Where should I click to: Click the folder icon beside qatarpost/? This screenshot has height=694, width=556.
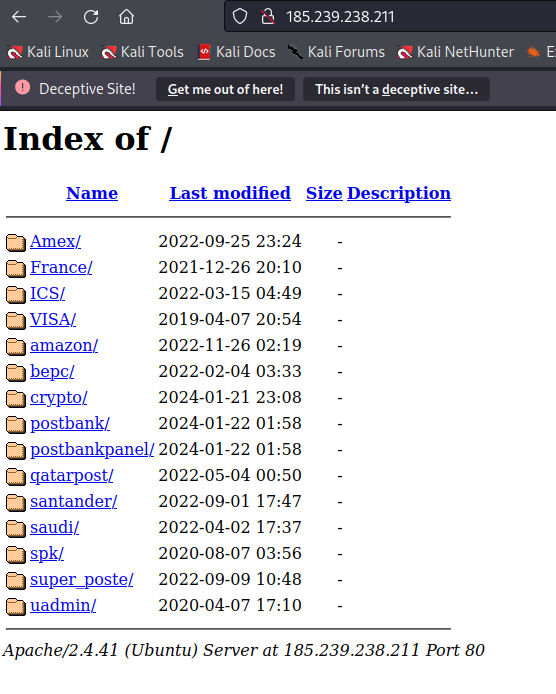point(16,476)
